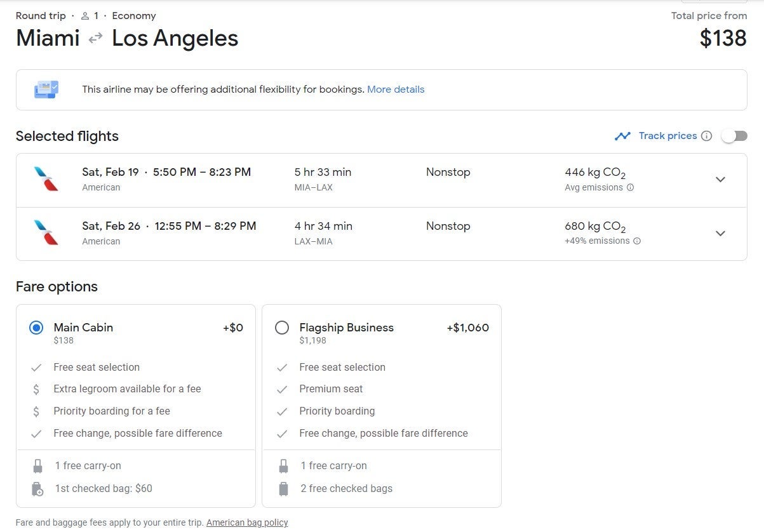Image resolution: width=764 pixels, height=532 pixels.
Task: Click the Flagship Business fare title
Action: click(x=346, y=328)
